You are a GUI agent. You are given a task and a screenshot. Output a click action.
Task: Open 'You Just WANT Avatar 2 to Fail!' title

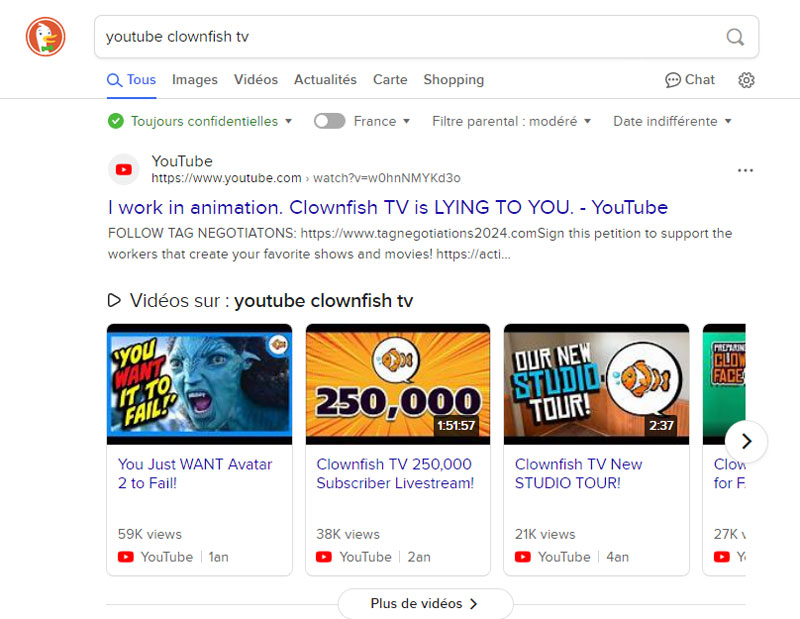coord(194,474)
